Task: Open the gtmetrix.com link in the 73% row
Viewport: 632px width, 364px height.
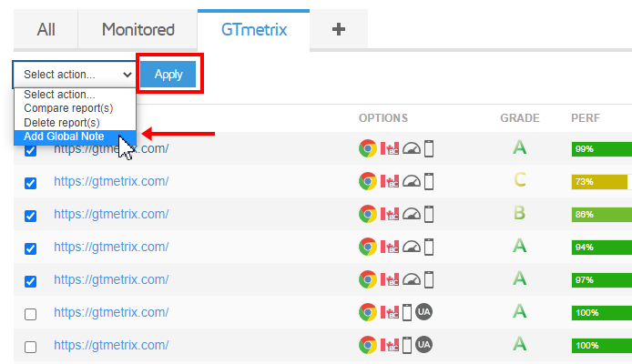Action: point(111,182)
